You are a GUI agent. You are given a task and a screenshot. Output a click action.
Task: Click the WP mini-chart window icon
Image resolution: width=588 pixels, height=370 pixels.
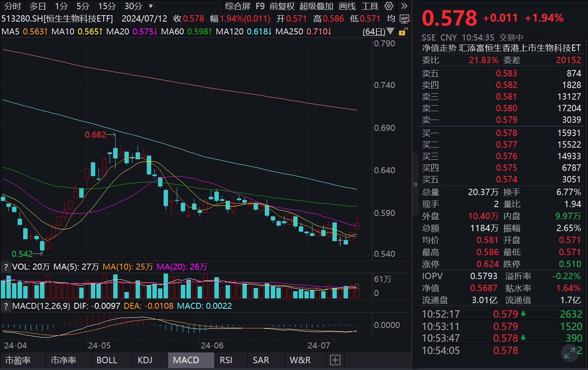404,18
